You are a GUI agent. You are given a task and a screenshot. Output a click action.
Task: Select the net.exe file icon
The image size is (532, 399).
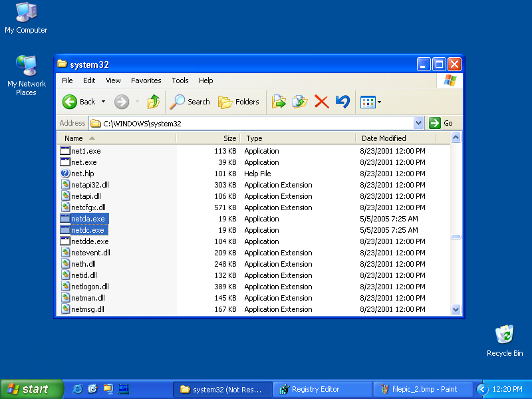point(65,162)
